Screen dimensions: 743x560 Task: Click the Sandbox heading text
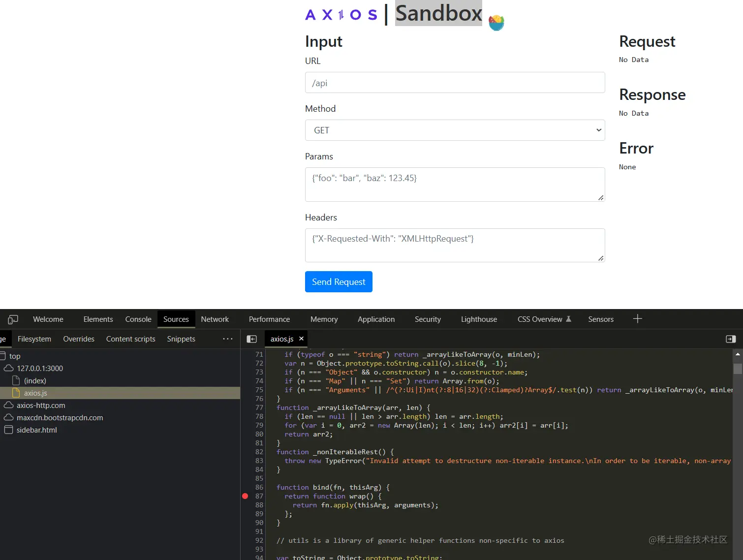(x=438, y=13)
